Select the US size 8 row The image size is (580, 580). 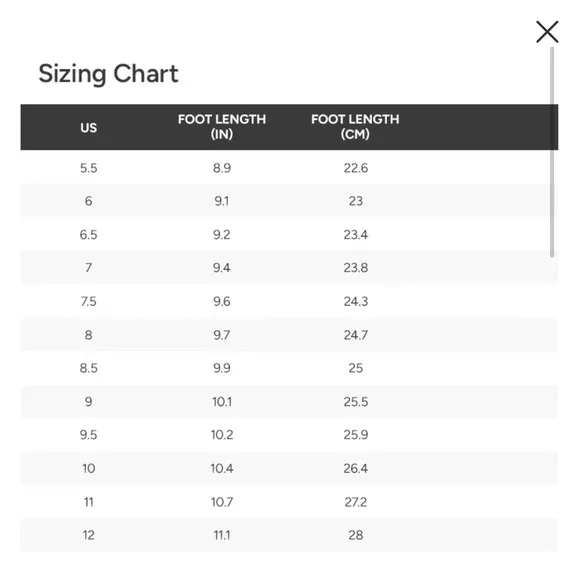click(x=289, y=335)
